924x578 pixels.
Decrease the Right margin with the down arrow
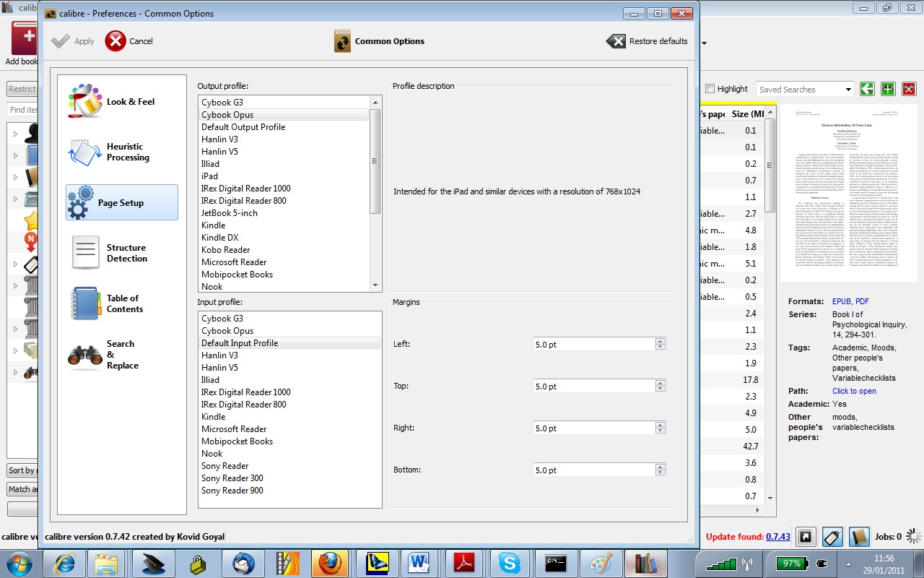click(x=660, y=431)
